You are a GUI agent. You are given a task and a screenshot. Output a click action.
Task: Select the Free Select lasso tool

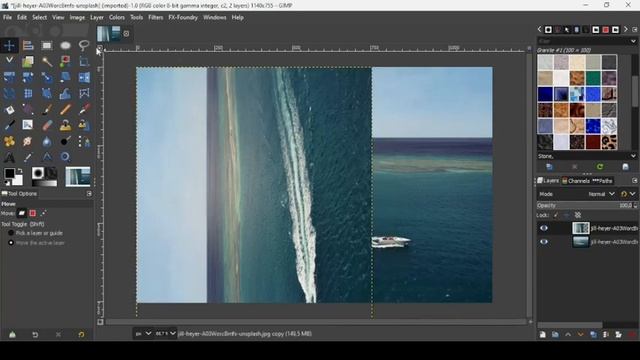click(x=84, y=45)
